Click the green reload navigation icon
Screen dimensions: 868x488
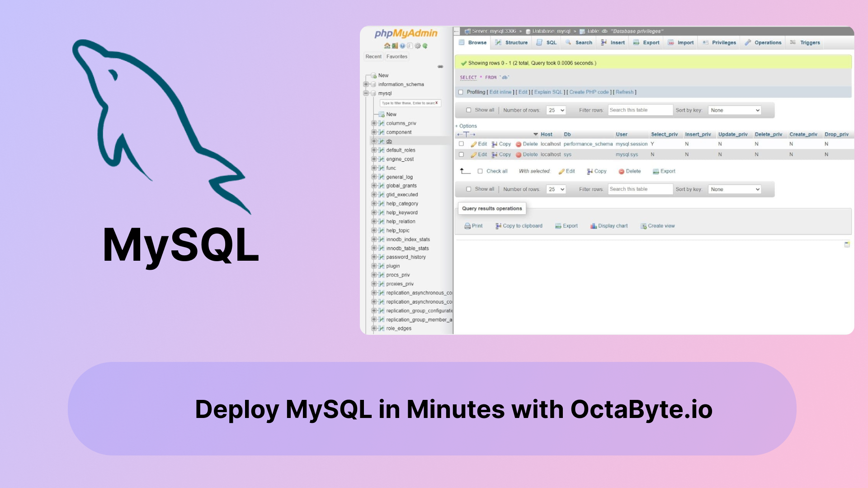(425, 46)
